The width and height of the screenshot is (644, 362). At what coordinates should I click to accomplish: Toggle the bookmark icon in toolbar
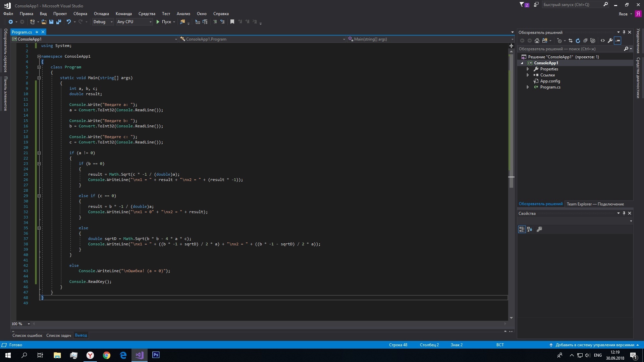(232, 22)
